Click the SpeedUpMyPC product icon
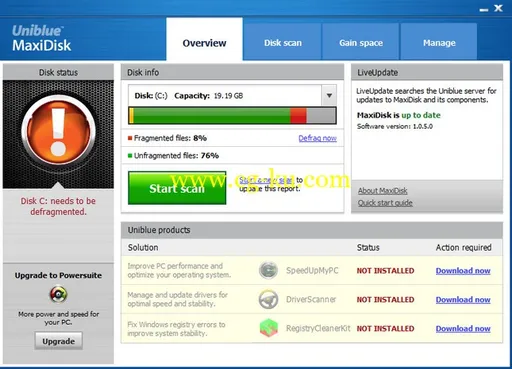512x369 pixels. tap(268, 270)
